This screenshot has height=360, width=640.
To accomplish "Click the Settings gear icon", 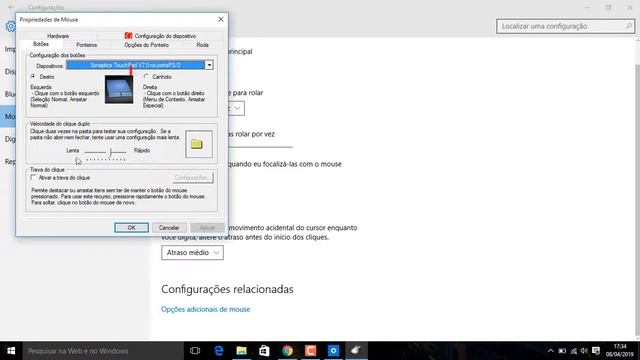I will click(10, 27).
